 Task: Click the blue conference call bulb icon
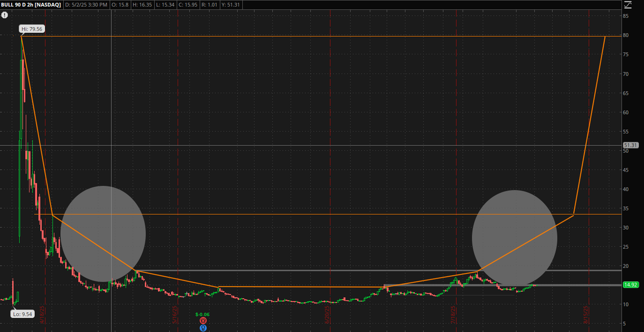pos(203,328)
